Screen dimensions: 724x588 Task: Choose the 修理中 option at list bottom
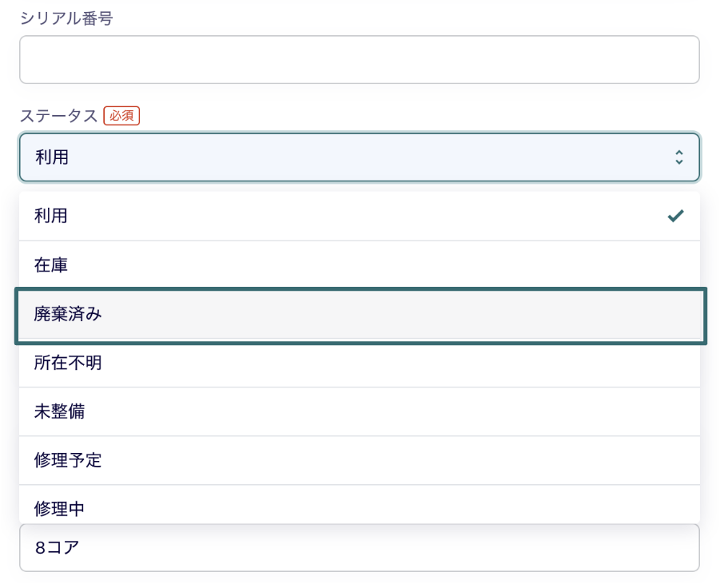click(360, 505)
